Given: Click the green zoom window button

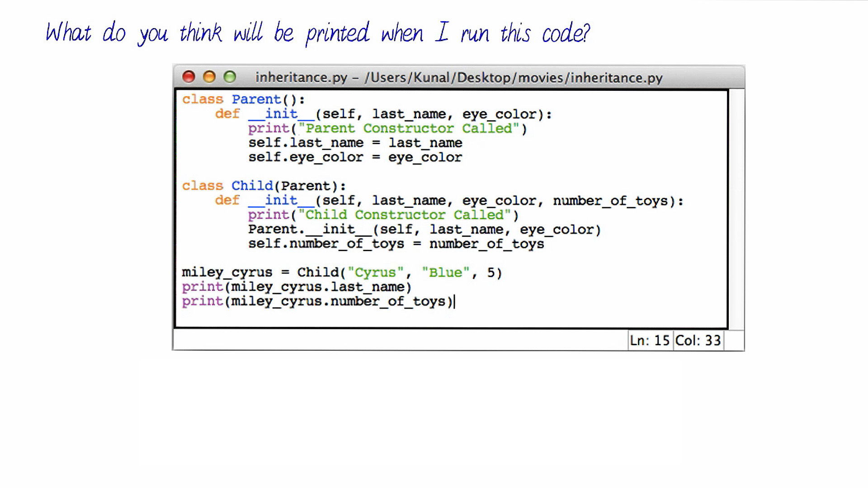Looking at the screenshot, I should 230,77.
